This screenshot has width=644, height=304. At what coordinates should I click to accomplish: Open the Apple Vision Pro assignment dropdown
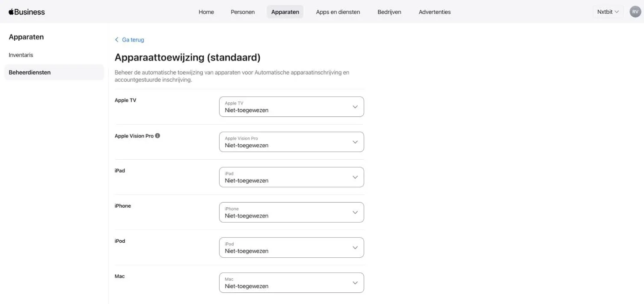(x=291, y=142)
